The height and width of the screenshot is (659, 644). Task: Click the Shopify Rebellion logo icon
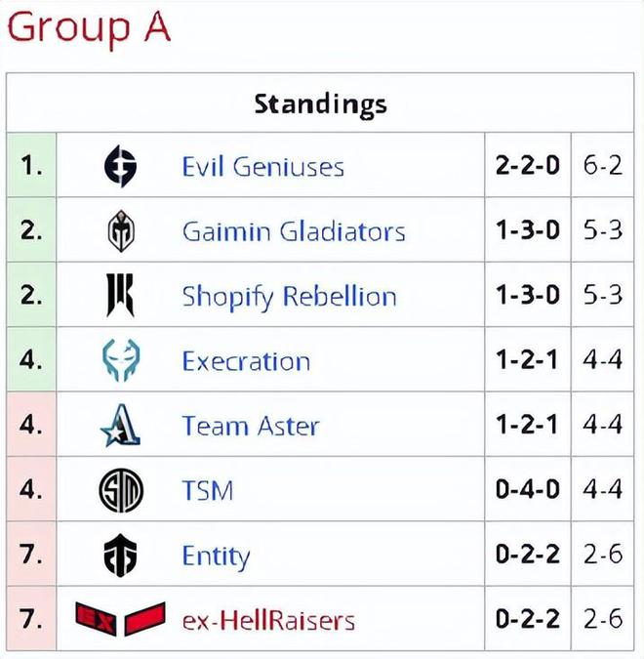(x=120, y=296)
